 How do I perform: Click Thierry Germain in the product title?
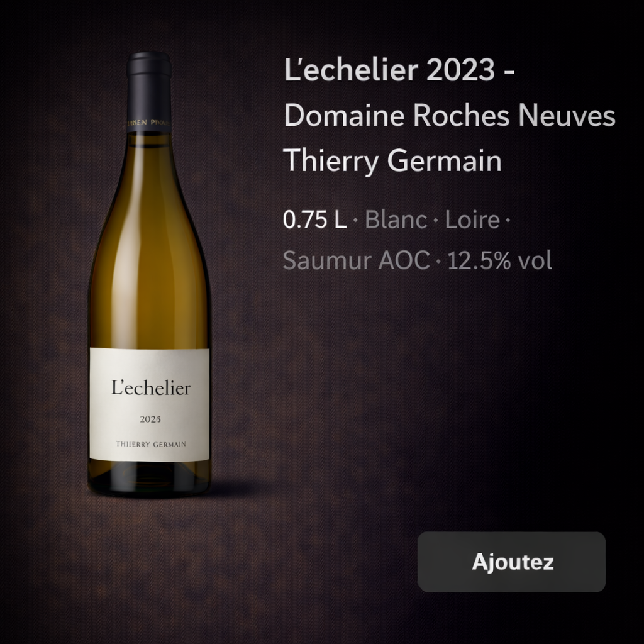tap(392, 161)
